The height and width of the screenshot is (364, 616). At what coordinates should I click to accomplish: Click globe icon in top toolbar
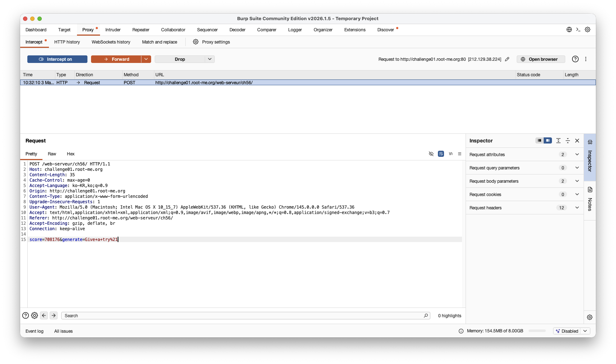pos(569,29)
